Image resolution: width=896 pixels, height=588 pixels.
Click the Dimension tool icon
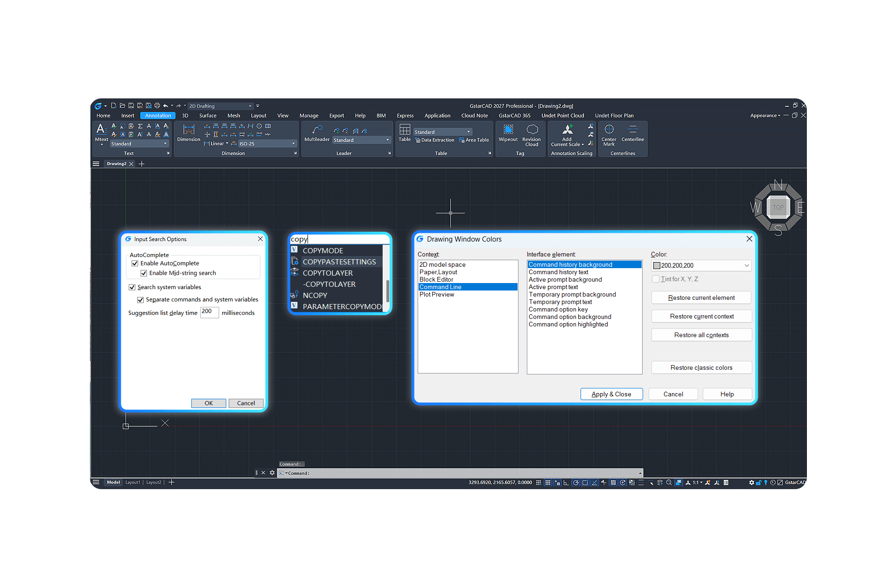(x=189, y=132)
